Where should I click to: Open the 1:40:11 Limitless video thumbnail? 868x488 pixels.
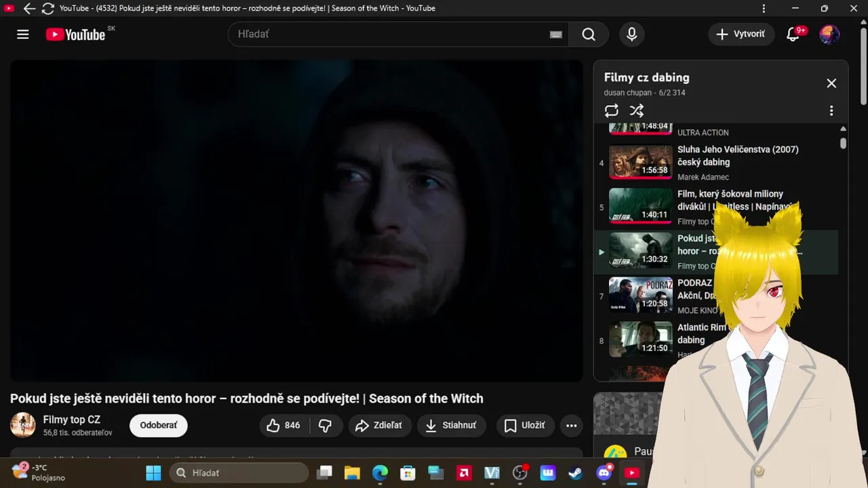click(x=640, y=207)
